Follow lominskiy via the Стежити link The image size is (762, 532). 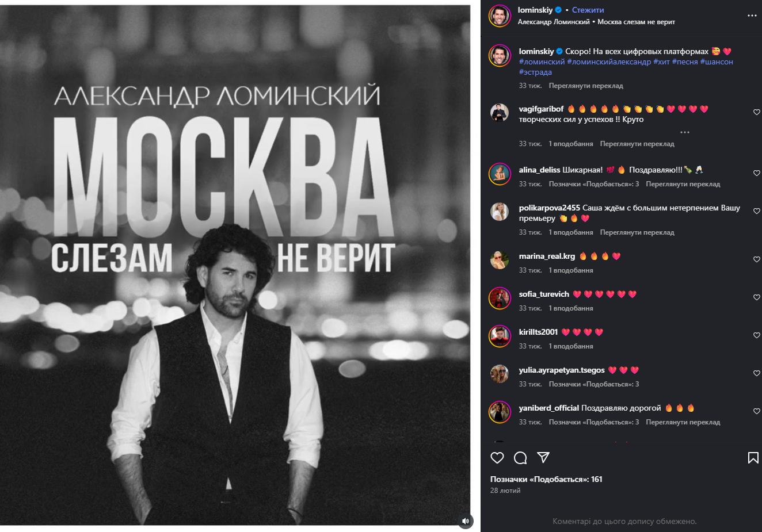588,10
